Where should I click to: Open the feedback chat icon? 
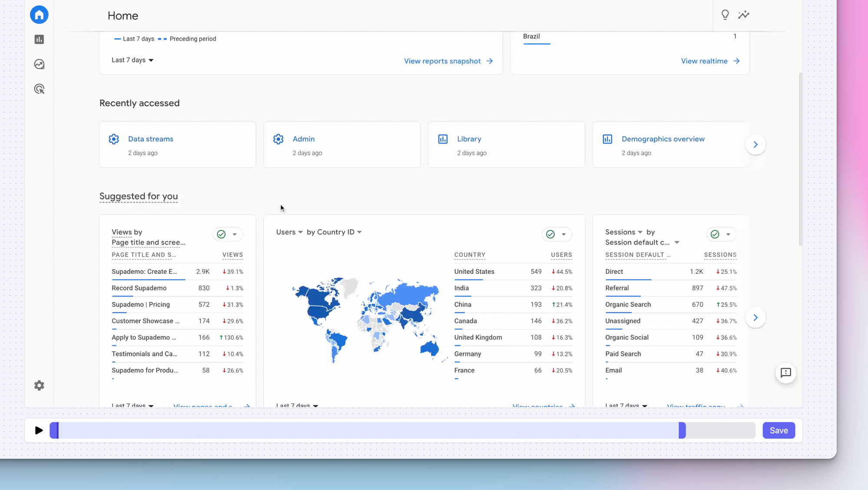tap(786, 373)
